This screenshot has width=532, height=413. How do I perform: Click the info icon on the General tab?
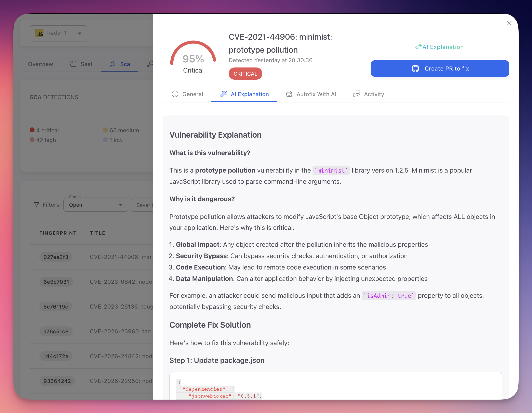(175, 94)
